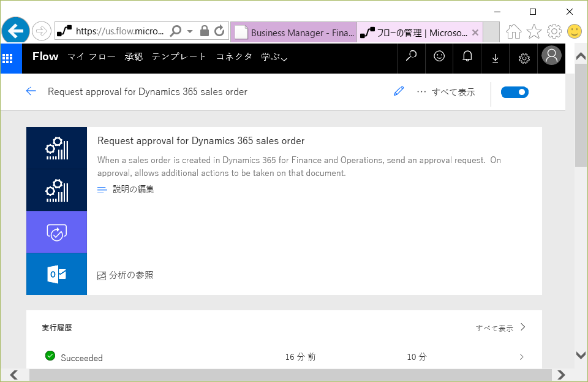Click the Approvals connector tile

pyautogui.click(x=56, y=232)
